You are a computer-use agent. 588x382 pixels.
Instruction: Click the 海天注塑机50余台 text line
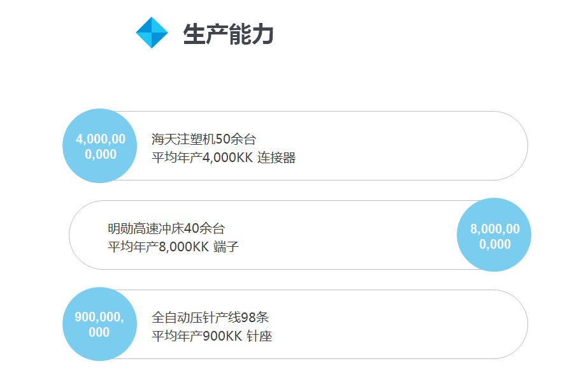click(x=204, y=139)
